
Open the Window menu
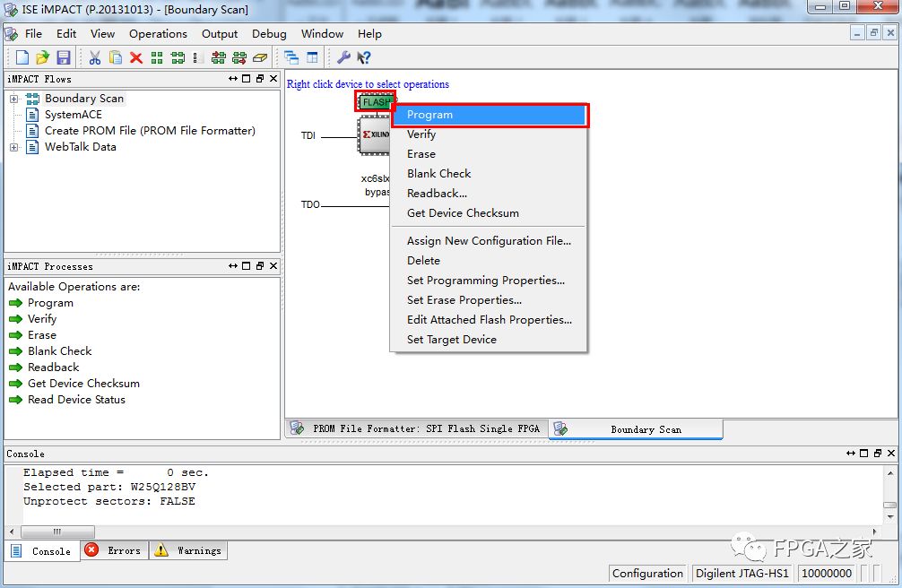tap(322, 34)
